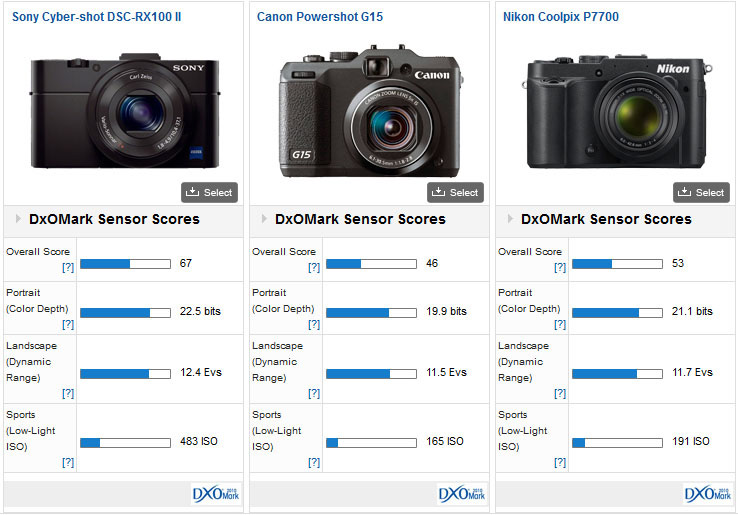Open the [?] help for Canon Overall Score

tap(314, 267)
